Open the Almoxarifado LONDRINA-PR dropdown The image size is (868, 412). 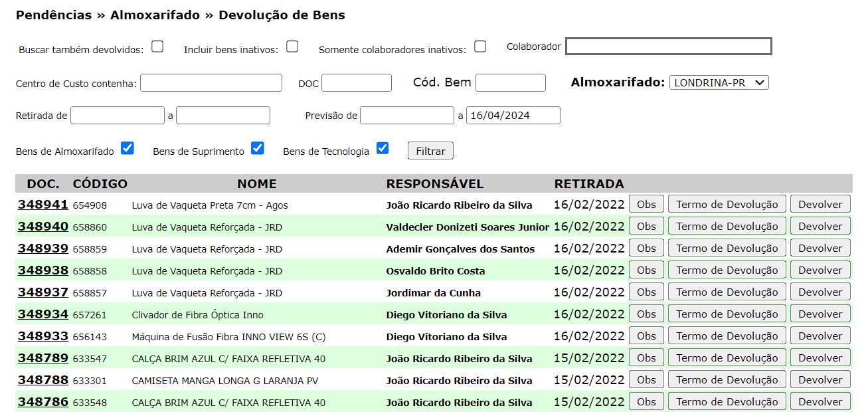click(x=719, y=82)
